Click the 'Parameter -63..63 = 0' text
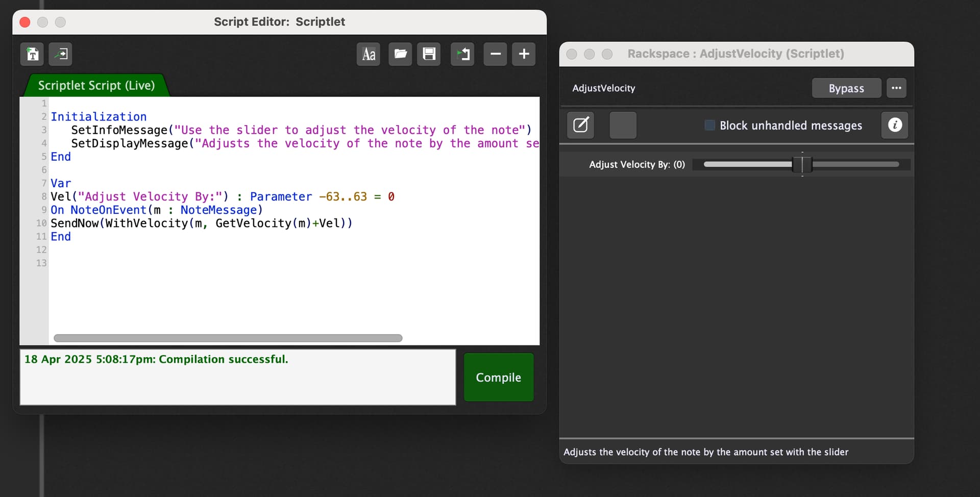Viewport: 980px width, 497px height. (x=322, y=196)
